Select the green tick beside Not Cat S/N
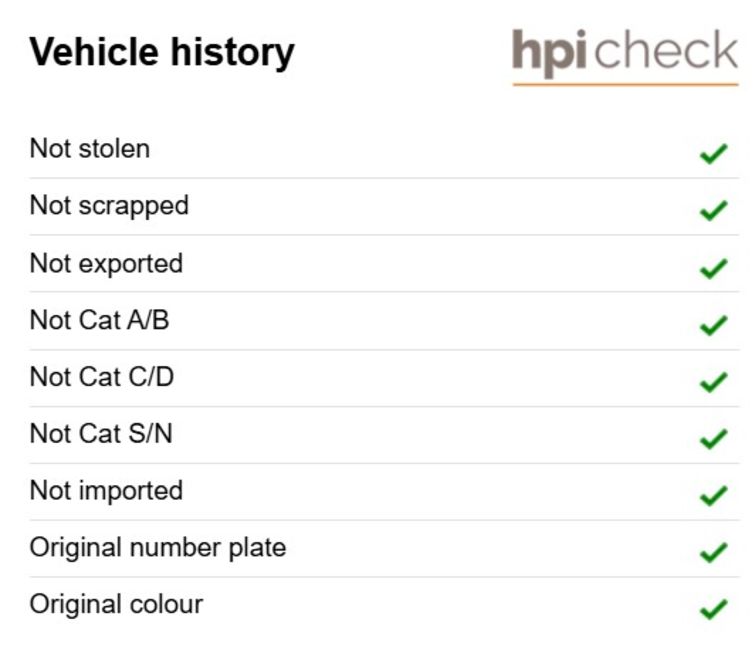This screenshot has height=650, width=755. (713, 439)
